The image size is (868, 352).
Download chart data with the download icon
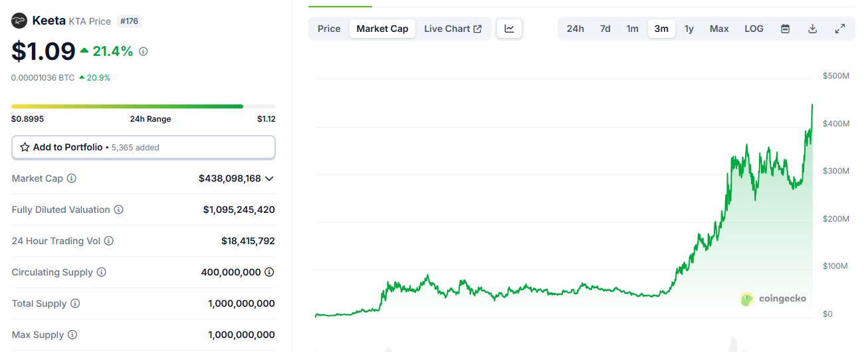point(812,29)
